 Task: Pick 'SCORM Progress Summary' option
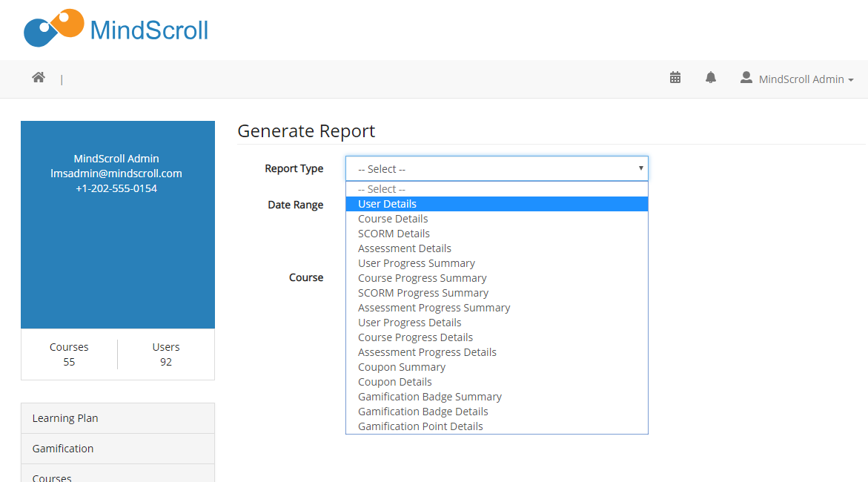click(497, 293)
